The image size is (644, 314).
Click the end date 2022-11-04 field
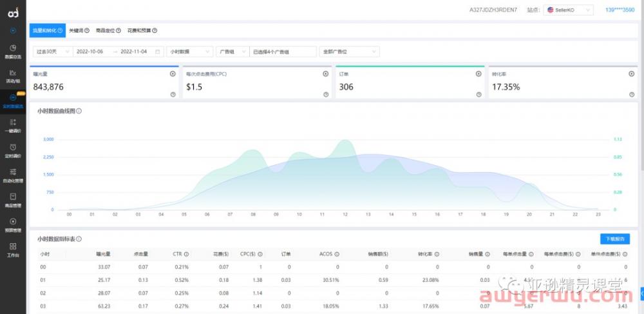134,52
